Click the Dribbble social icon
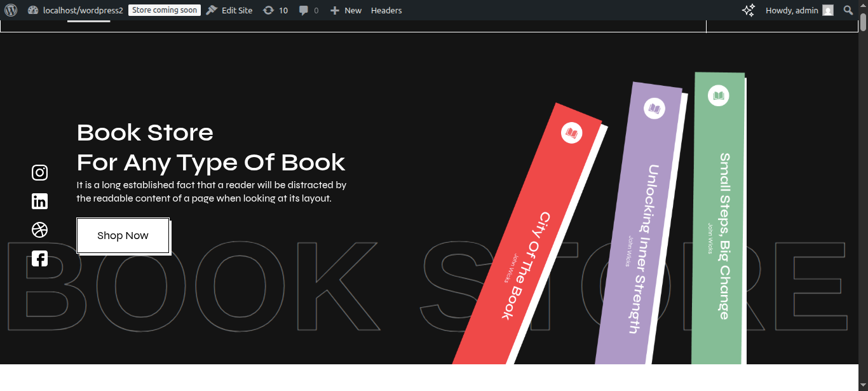868x391 pixels. [39, 230]
